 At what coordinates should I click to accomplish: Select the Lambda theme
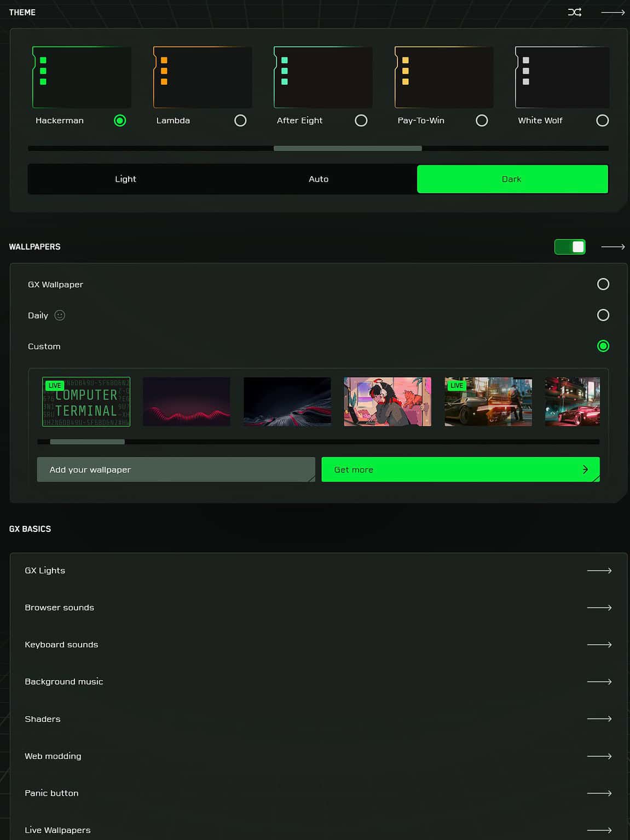(x=240, y=120)
